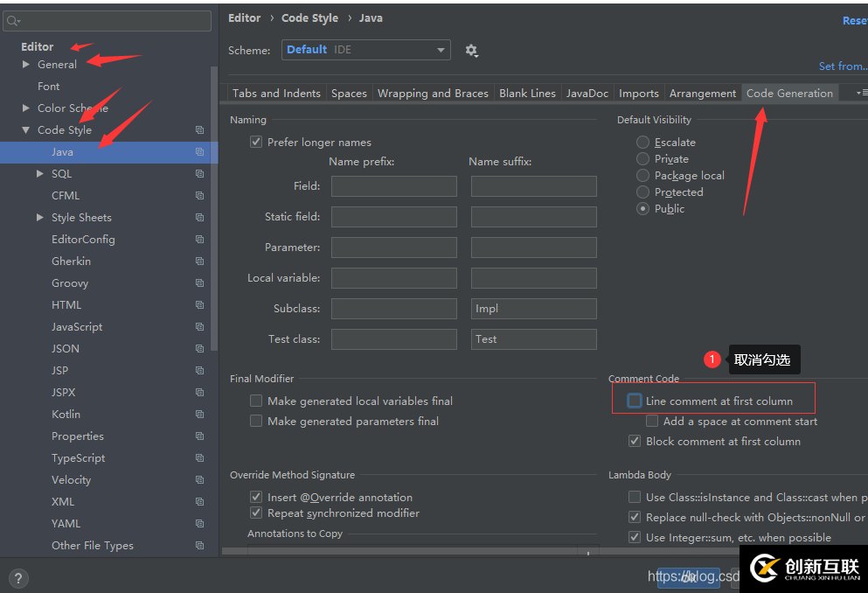Screen dimensions: 868x593
Task: Click the search magnifier icon in settings
Action: tap(13, 21)
